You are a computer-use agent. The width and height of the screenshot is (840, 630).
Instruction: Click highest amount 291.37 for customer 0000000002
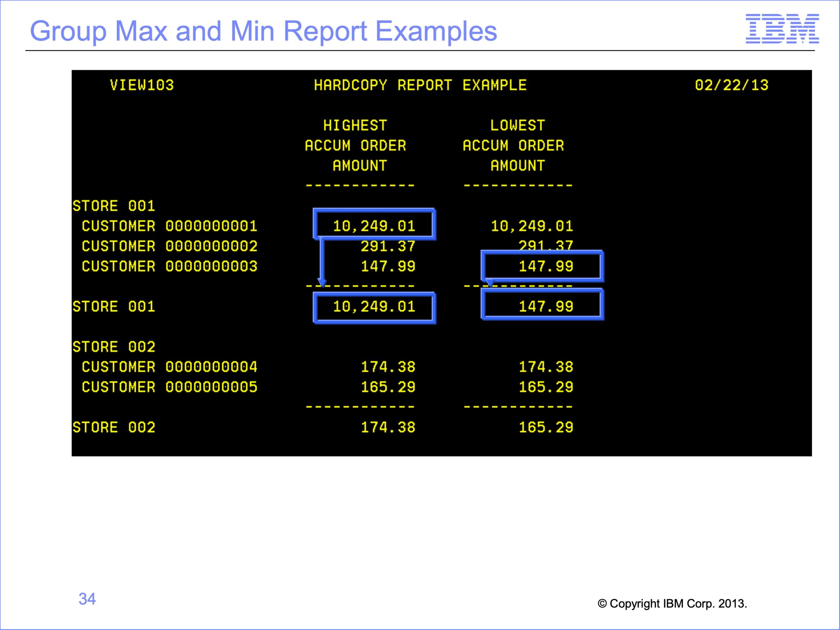tap(388, 246)
